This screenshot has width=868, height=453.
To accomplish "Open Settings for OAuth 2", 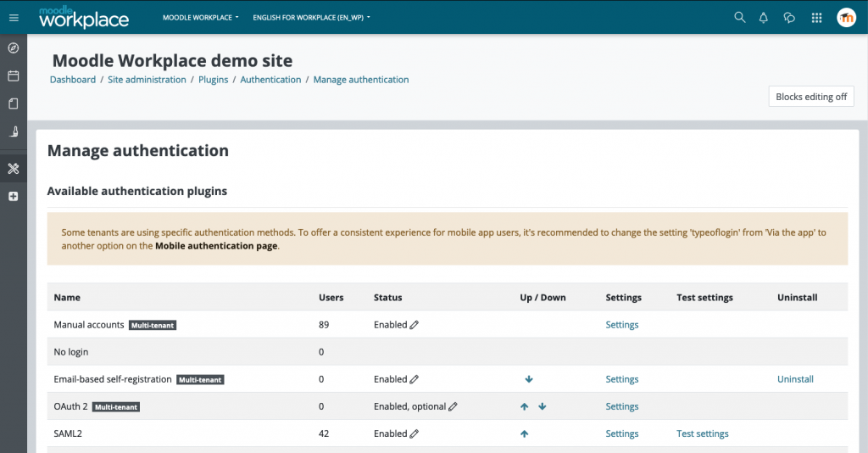I will tap(621, 406).
